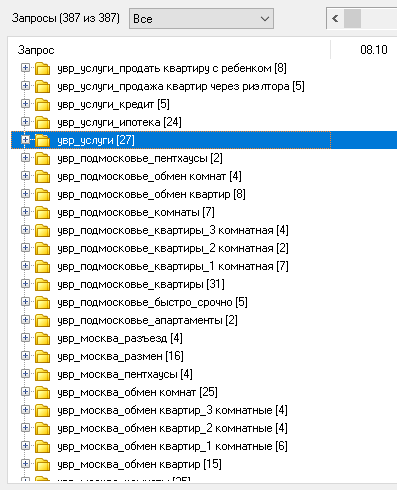Select 'увр_услуги_кредит [5]' row text
Image resolution: width=397 pixels, height=490 pixels.
(113, 104)
